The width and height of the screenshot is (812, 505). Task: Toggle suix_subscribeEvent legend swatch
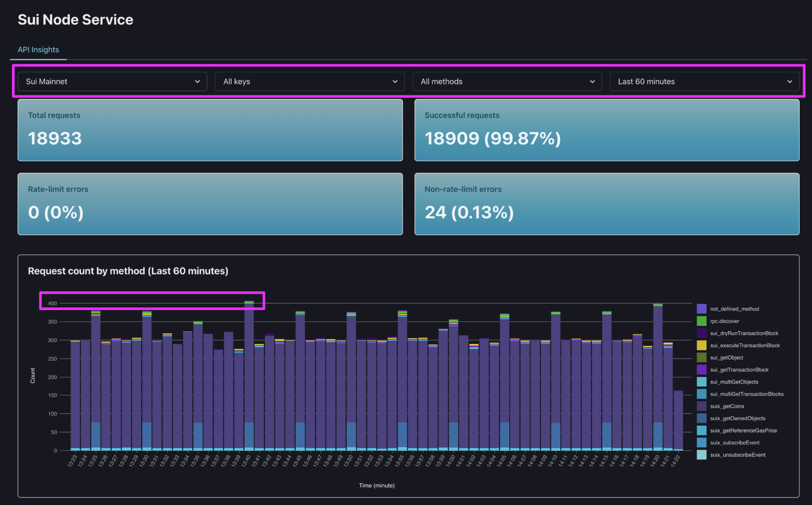pyautogui.click(x=701, y=442)
